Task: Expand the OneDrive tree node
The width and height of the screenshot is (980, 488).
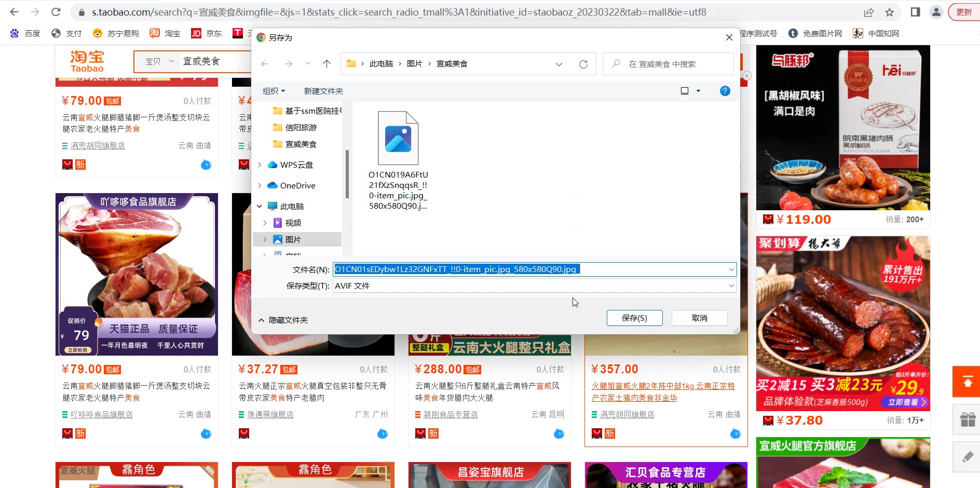Action: point(260,185)
